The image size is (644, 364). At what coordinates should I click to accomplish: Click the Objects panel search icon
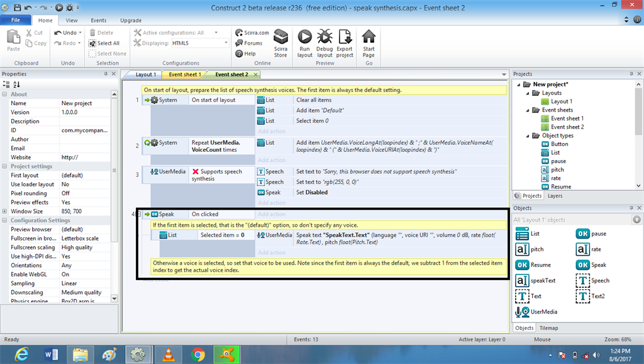point(636,220)
